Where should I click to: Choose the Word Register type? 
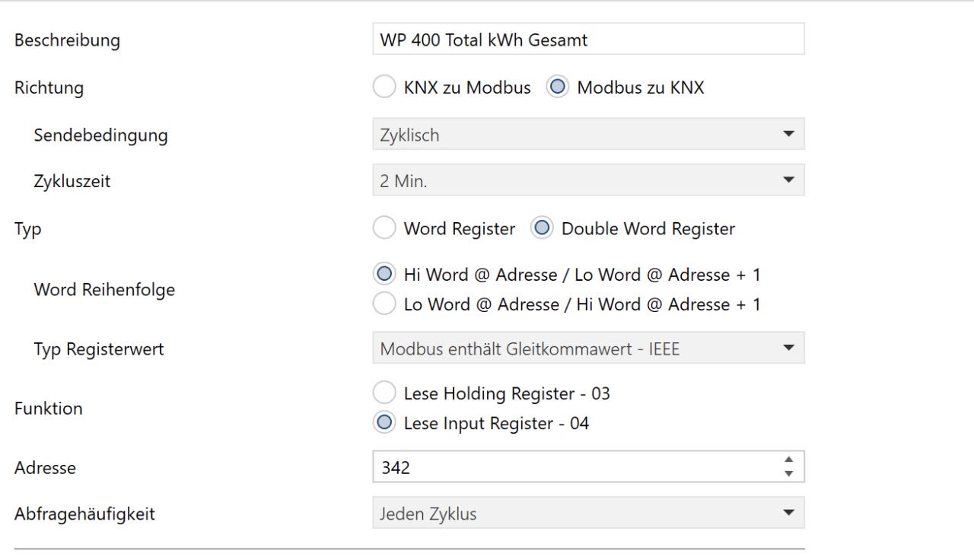(x=384, y=228)
